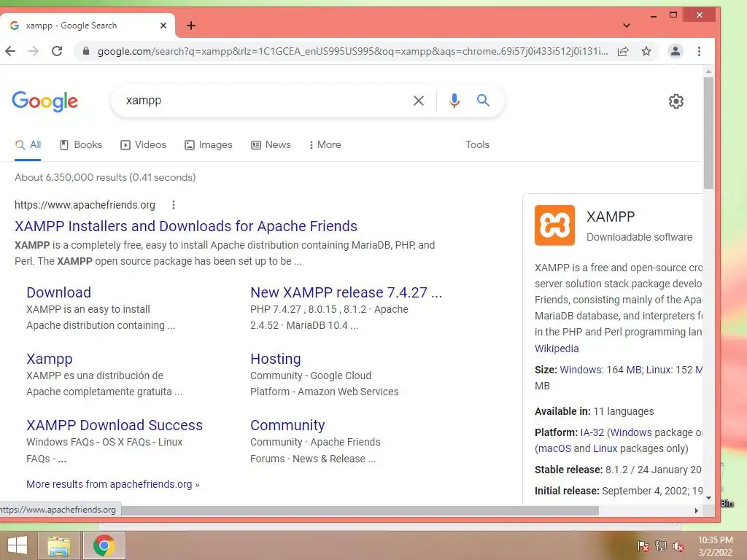747x560 pixels.
Task: Open the Wikipedia link in knowledge panel
Action: click(557, 349)
